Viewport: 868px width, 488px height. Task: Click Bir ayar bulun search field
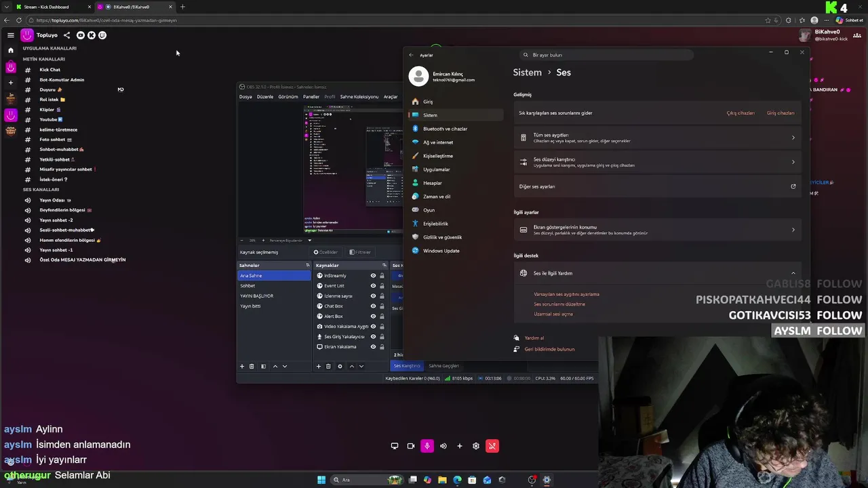(606, 55)
